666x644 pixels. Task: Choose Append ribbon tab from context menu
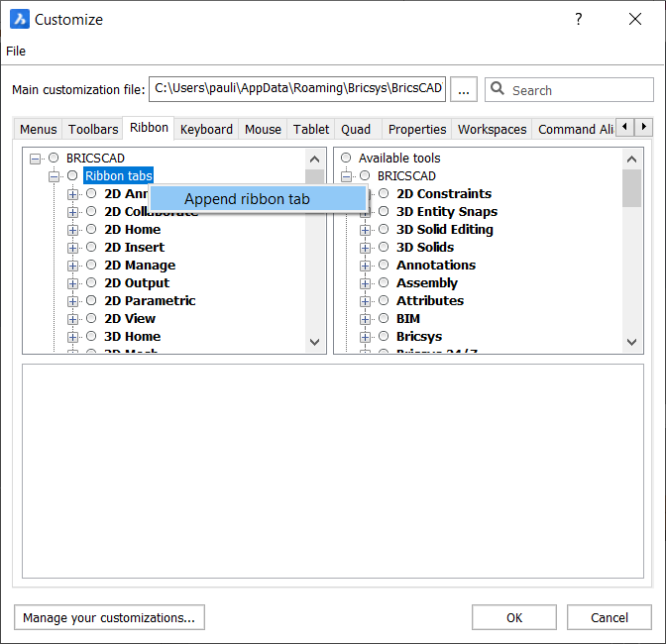click(258, 199)
